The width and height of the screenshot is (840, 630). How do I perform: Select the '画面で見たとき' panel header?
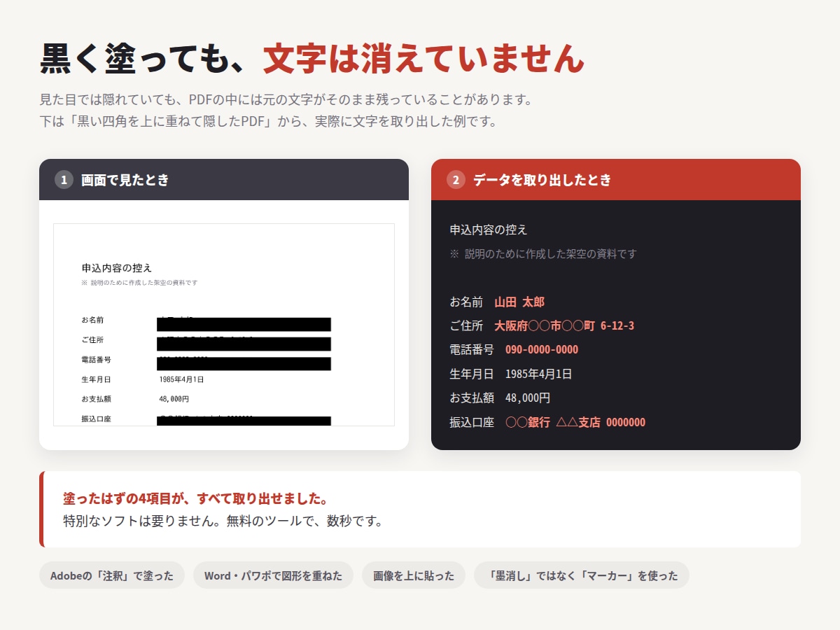(224, 180)
